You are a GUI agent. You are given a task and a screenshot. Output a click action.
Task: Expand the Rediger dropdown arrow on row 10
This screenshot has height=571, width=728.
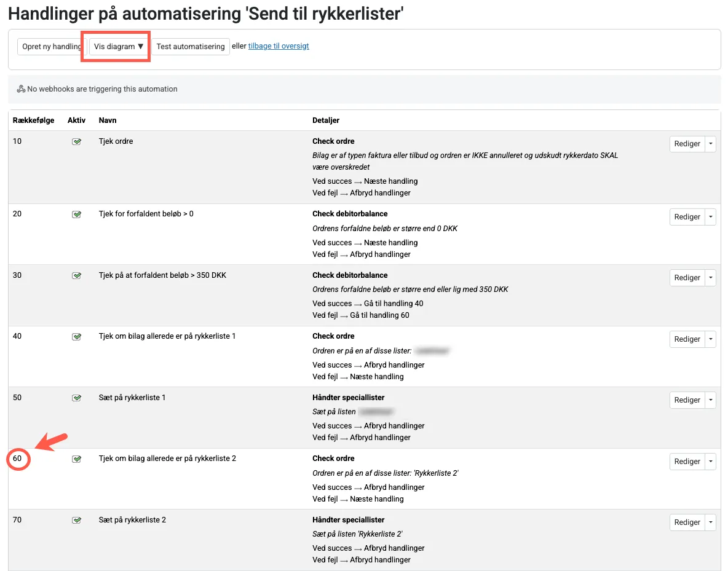click(710, 143)
